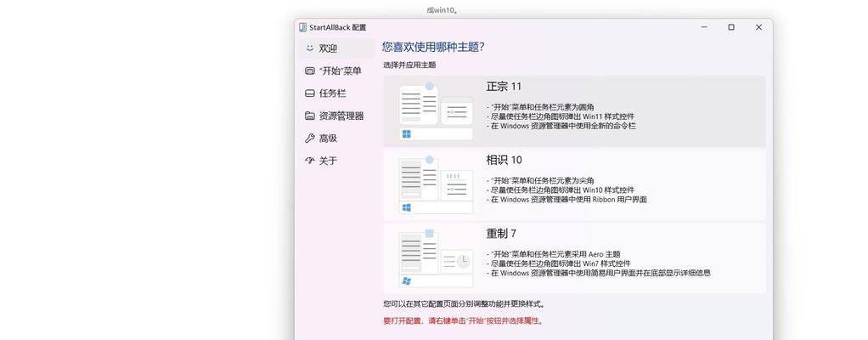Click the heading 您喜欢使用哪种主题?

[433, 47]
